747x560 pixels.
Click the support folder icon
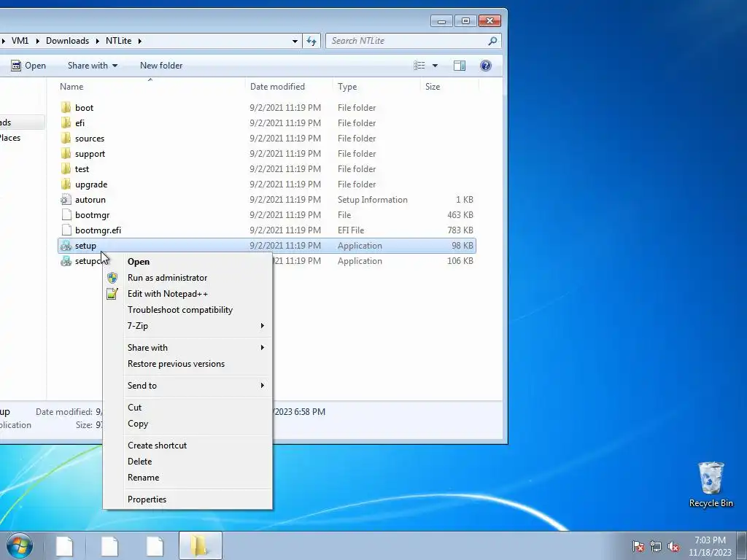coord(66,153)
